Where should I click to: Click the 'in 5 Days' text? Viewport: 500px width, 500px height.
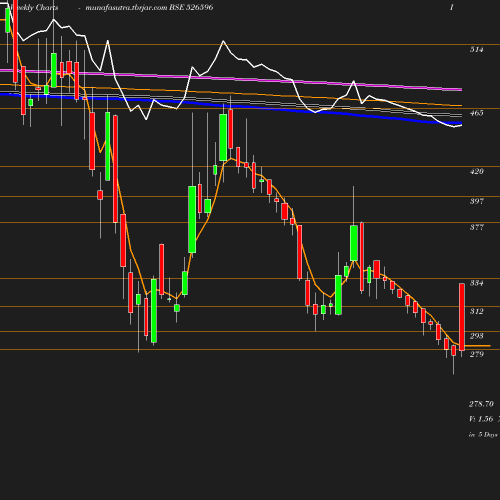[483, 435]
